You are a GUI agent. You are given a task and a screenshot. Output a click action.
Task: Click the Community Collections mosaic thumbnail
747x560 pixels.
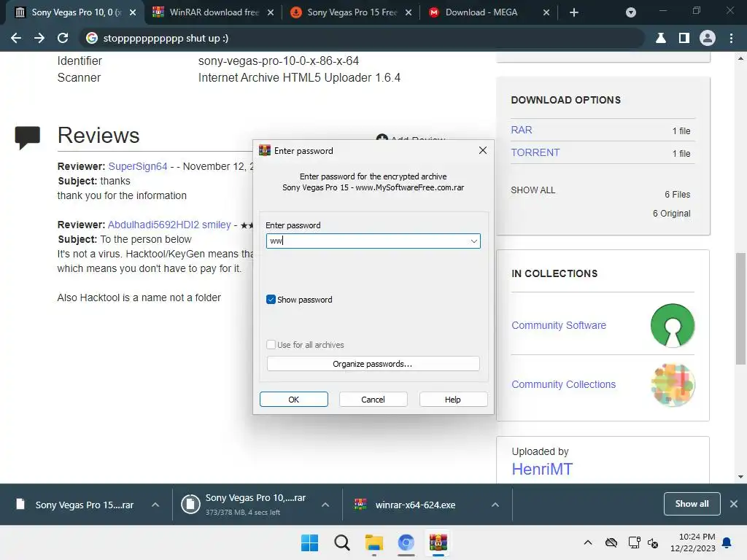pyautogui.click(x=673, y=385)
